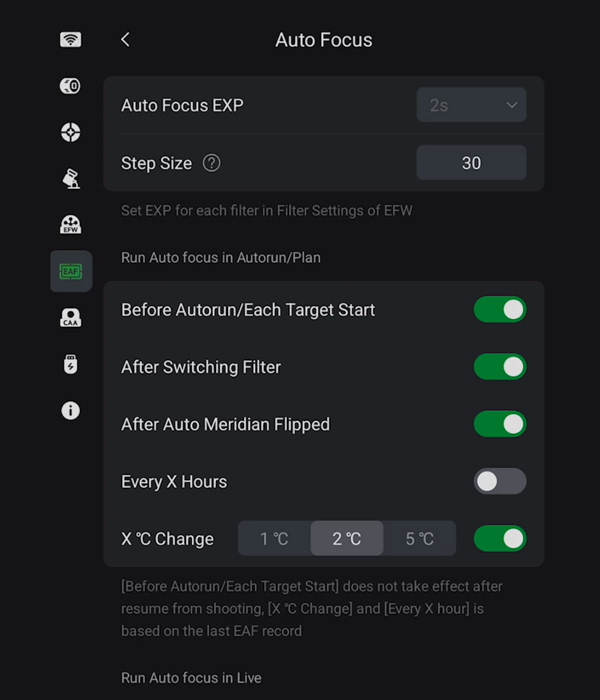This screenshot has width=600, height=700.
Task: Select the EAF focuser settings icon
Action: [x=70, y=271]
